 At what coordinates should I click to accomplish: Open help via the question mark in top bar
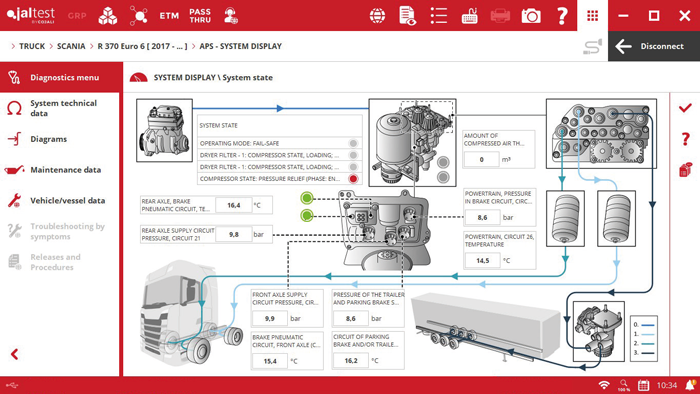point(562,16)
